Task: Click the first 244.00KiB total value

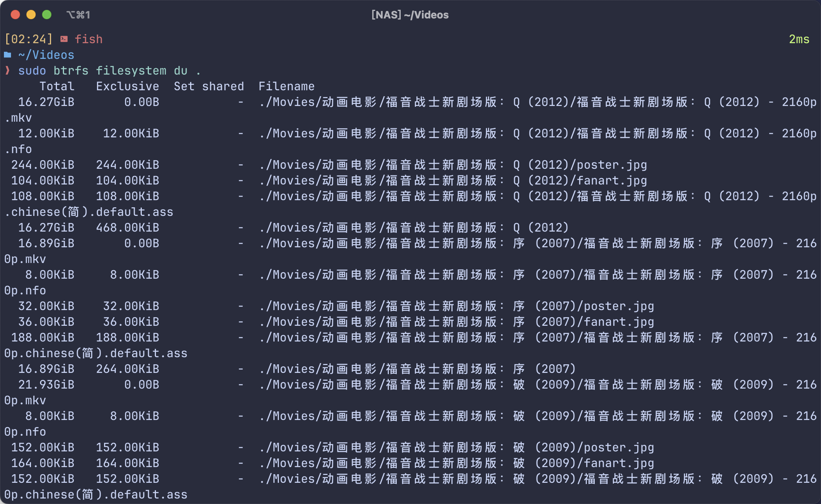Action: click(x=42, y=164)
